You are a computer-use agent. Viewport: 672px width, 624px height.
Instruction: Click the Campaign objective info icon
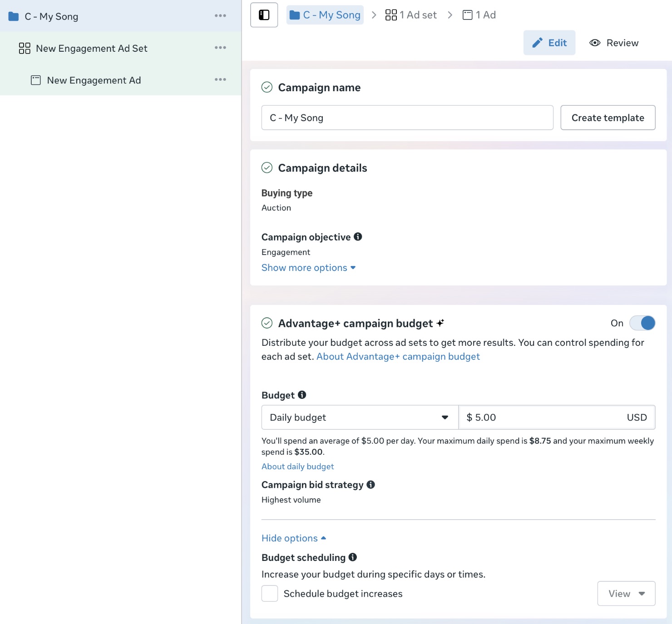358,236
